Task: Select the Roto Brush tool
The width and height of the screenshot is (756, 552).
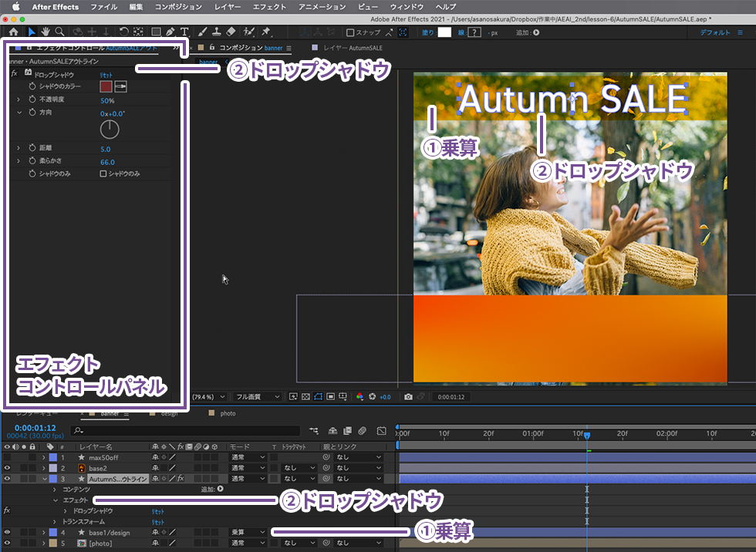Action: 248,32
